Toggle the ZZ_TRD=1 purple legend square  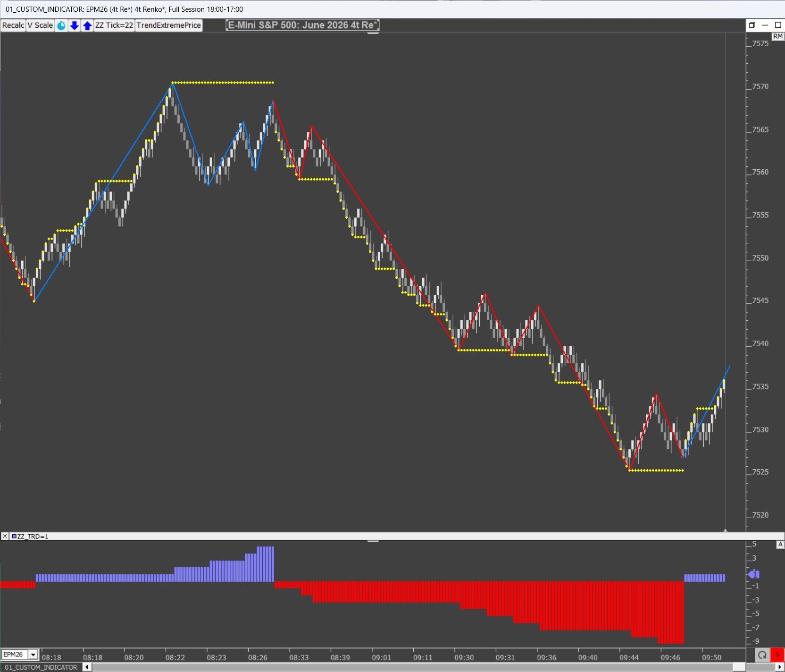(x=14, y=536)
